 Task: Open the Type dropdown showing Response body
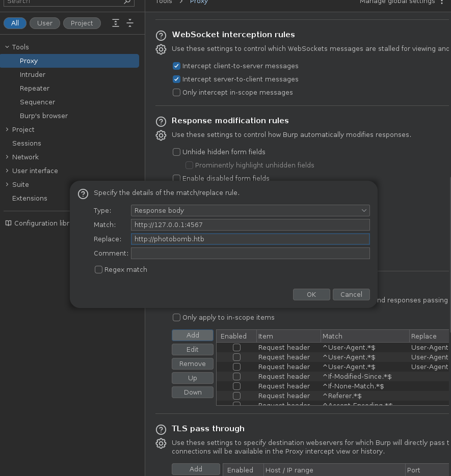tap(250, 210)
